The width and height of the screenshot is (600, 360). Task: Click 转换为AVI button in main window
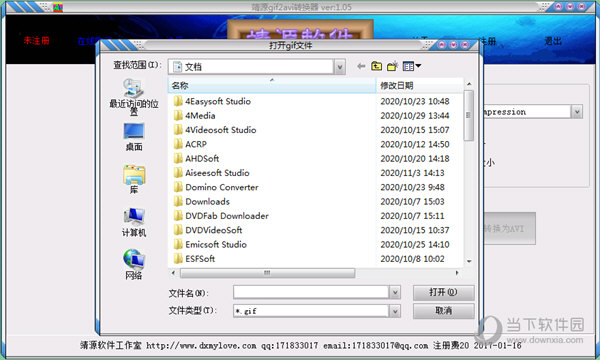tap(509, 229)
